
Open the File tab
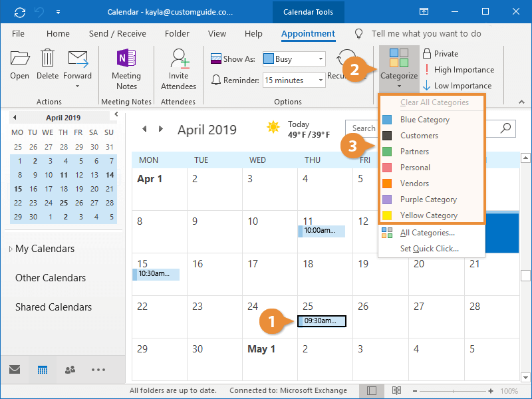coord(18,34)
